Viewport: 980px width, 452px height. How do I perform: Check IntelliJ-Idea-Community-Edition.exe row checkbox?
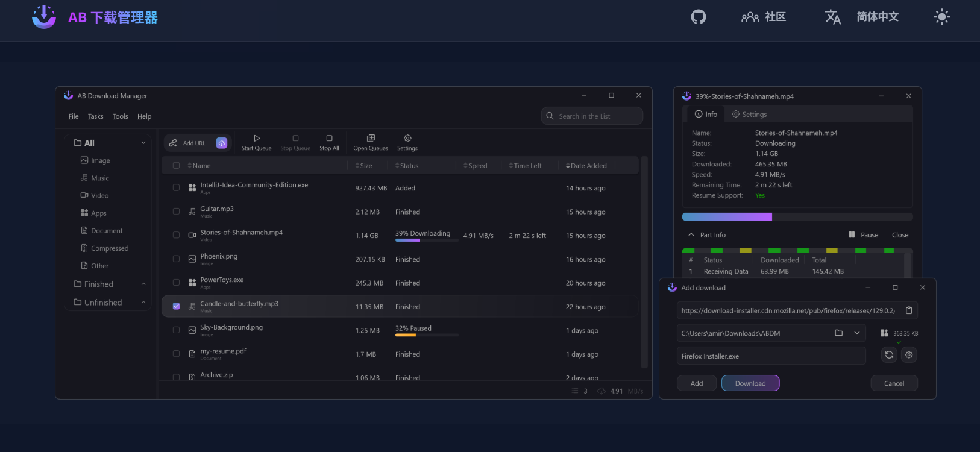(176, 187)
